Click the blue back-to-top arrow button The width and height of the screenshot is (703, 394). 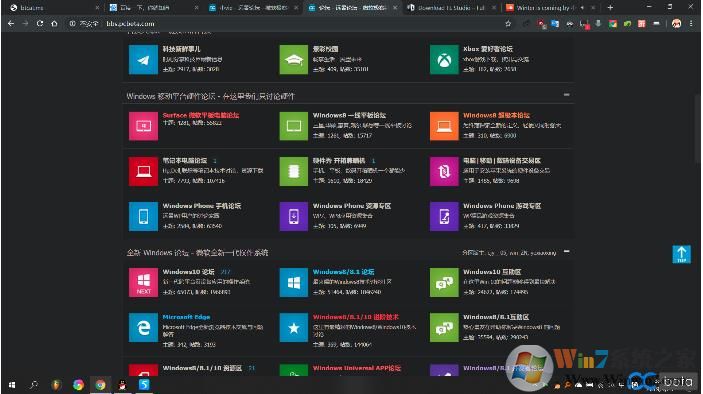[681, 254]
